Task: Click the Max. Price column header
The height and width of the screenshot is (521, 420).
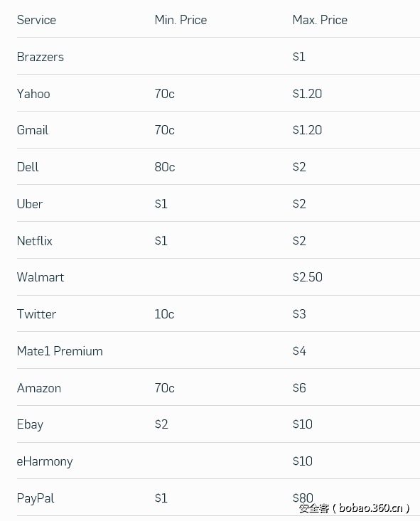Action: tap(320, 20)
